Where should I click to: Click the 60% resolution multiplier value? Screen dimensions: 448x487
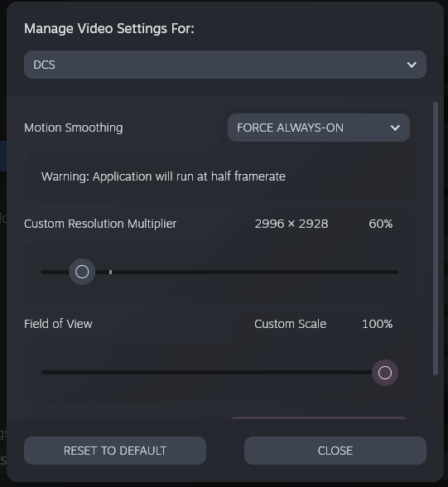click(381, 224)
